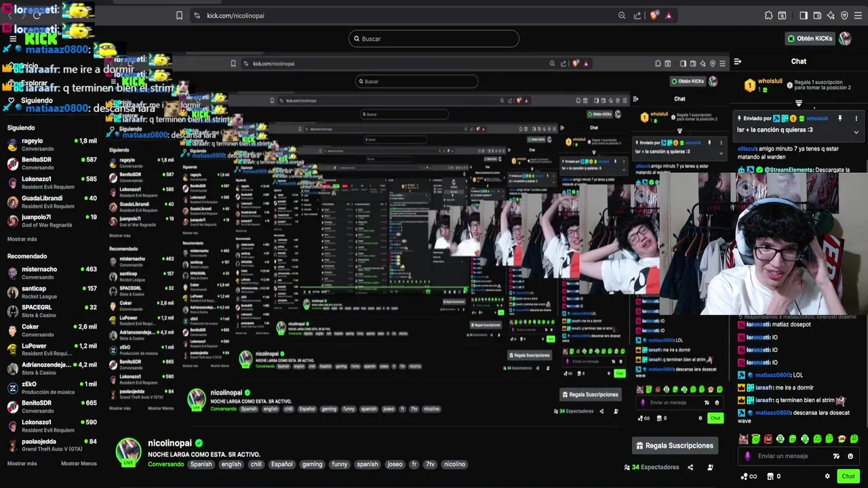Toggle the browser sidebar panel icon
The height and width of the screenshot is (488, 868).
click(x=804, y=16)
